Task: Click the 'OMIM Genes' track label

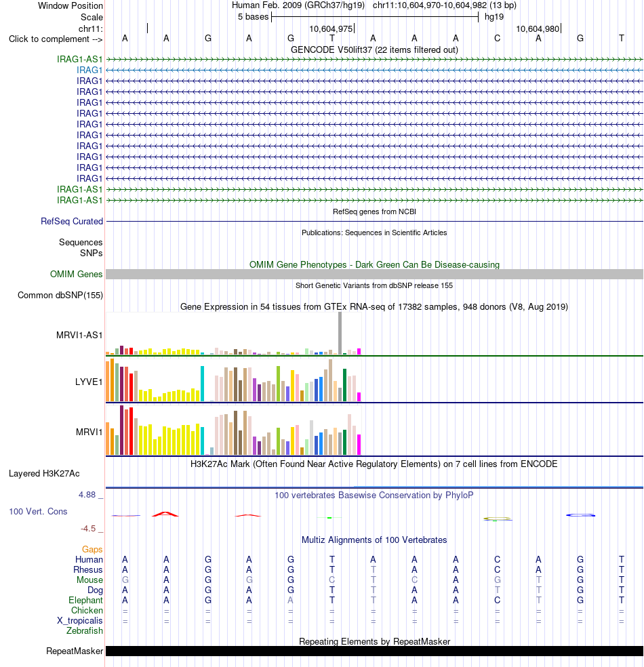Action: pos(76,274)
